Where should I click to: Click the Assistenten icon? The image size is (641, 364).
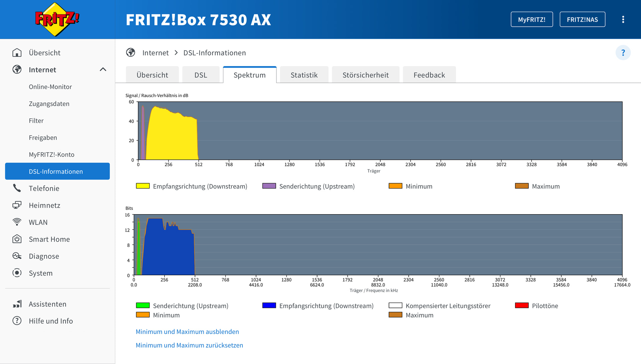pyautogui.click(x=17, y=304)
